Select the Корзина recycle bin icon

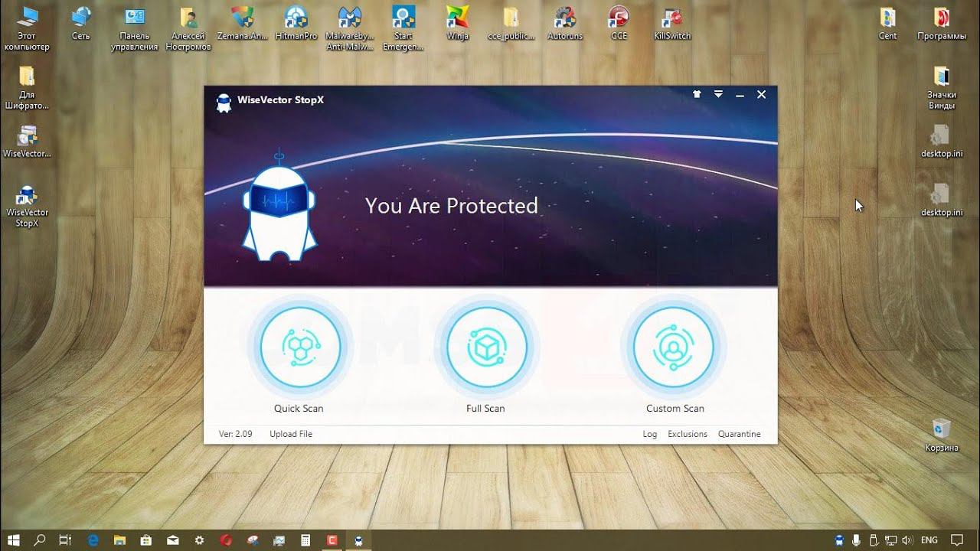pos(942,435)
